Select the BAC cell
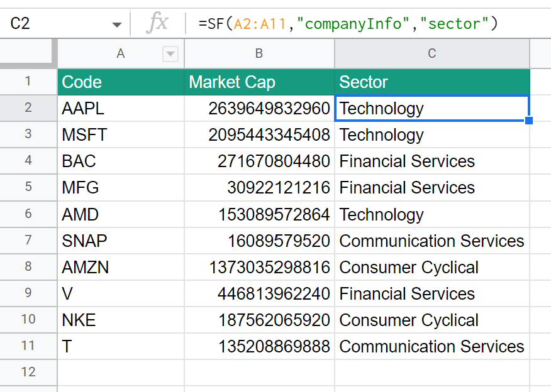This screenshot has height=392, width=551. point(121,161)
